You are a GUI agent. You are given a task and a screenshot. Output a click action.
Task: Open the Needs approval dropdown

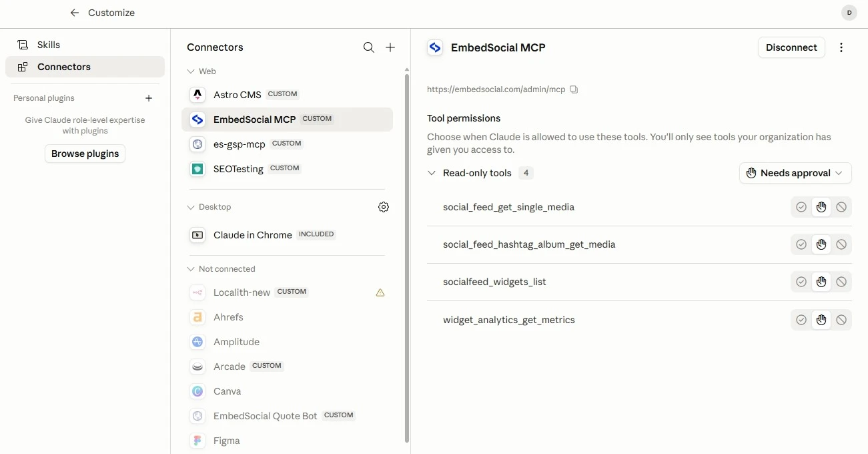(x=795, y=173)
